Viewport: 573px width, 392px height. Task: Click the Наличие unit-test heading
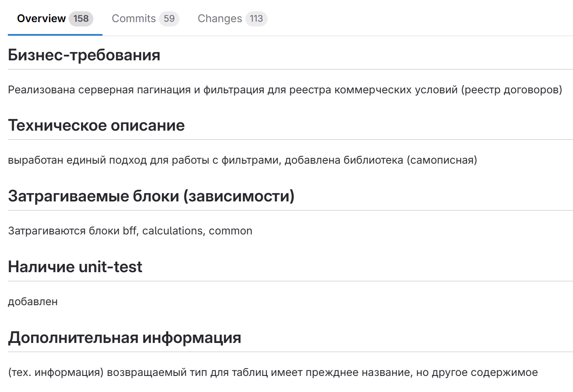pyautogui.click(x=75, y=267)
